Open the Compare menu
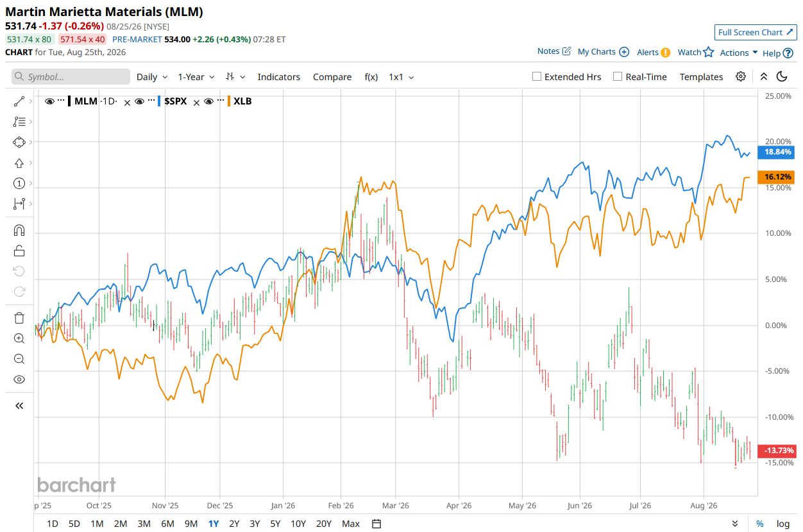Viewport: 803px width, 532px height. coord(332,76)
